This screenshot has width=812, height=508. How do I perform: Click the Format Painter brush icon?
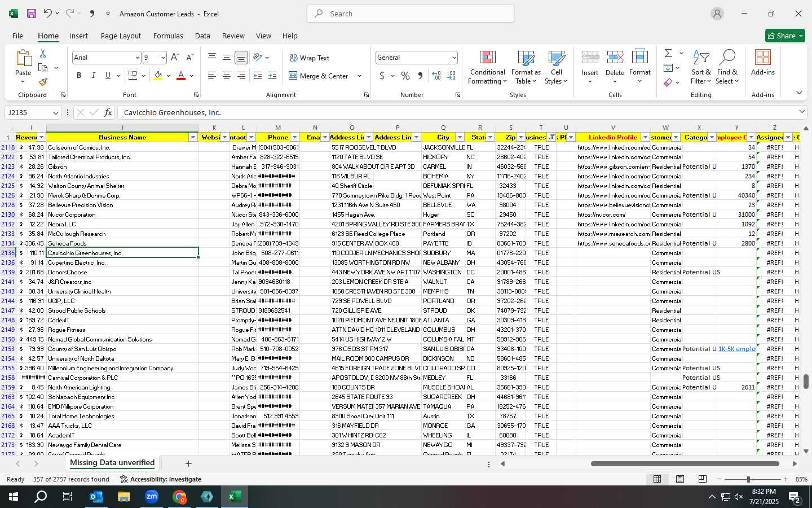tap(43, 82)
